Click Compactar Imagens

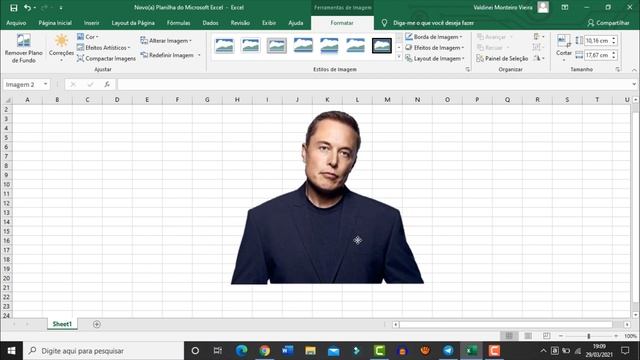point(106,58)
